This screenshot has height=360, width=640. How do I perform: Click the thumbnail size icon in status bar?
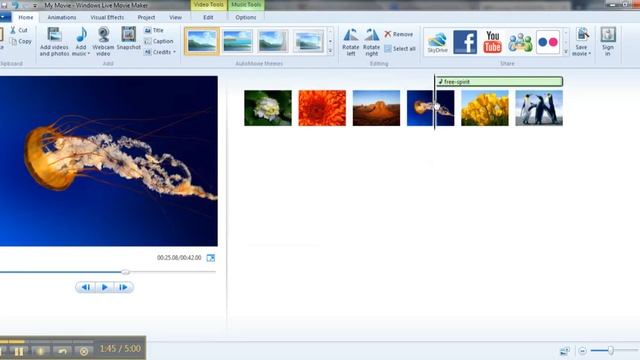click(x=565, y=351)
